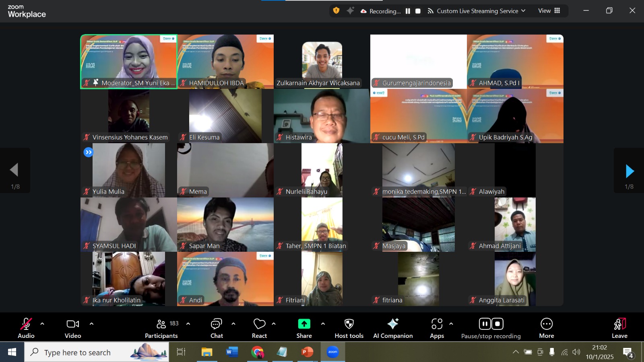644x362 pixels.
Task: Pause the recording in top bar
Action: coord(408,11)
